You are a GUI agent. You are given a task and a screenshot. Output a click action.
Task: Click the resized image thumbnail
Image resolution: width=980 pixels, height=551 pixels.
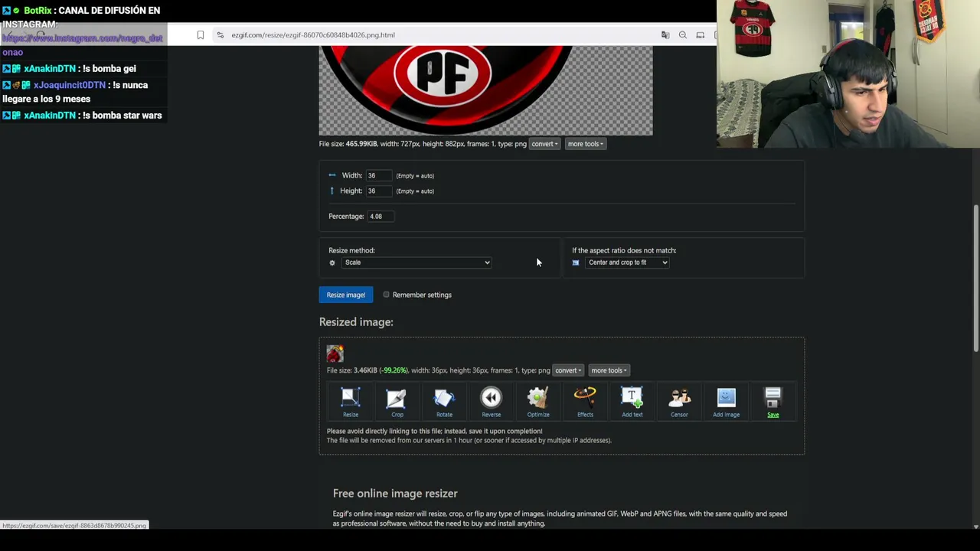[335, 354]
